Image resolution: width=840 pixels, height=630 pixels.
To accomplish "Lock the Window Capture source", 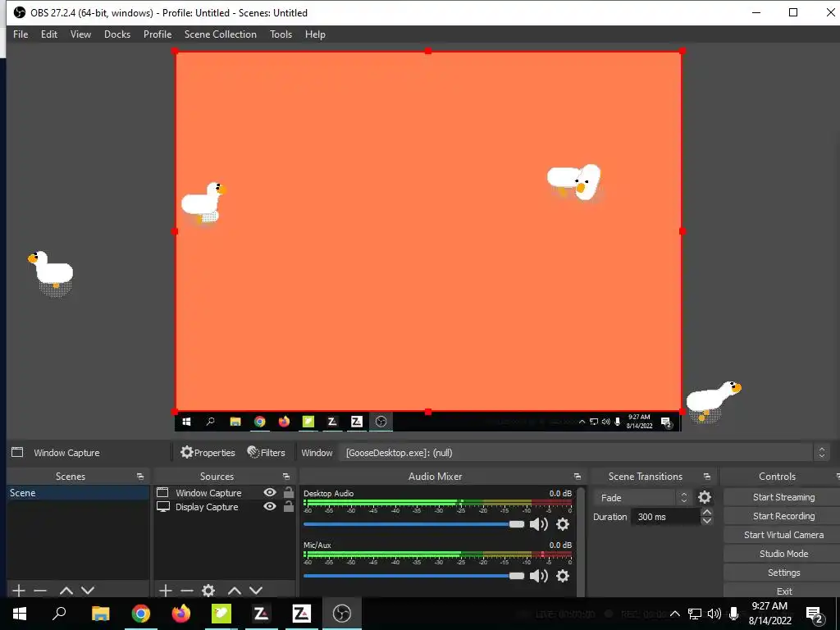I will pyautogui.click(x=288, y=492).
